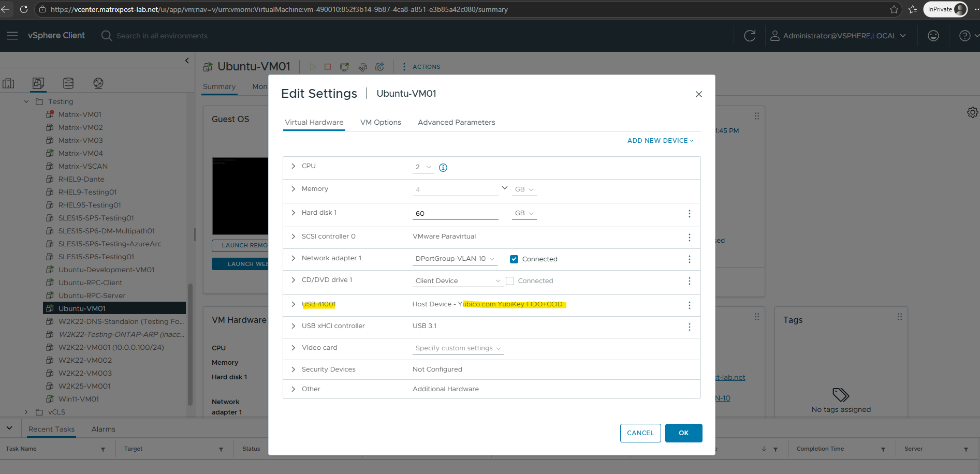Open the summary page settings gear
This screenshot has width=980, height=474.
(x=973, y=112)
